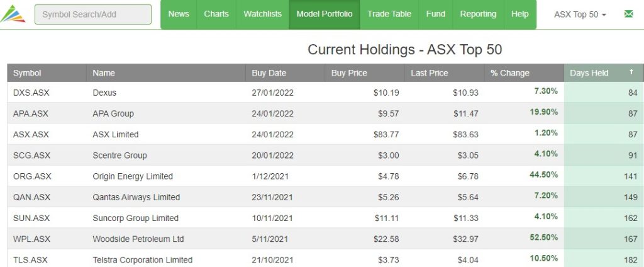Sort by % Change column header

point(510,73)
